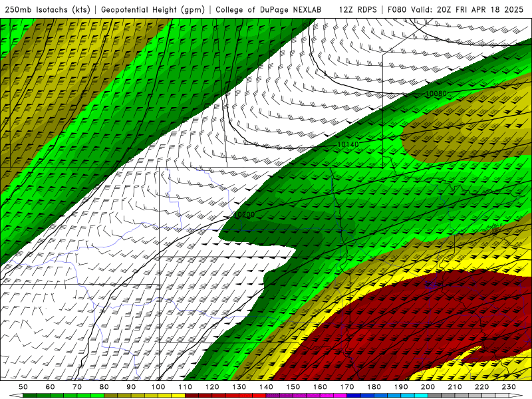
Task: Select the dark blue swatch starting at 170
Action: 354,396
